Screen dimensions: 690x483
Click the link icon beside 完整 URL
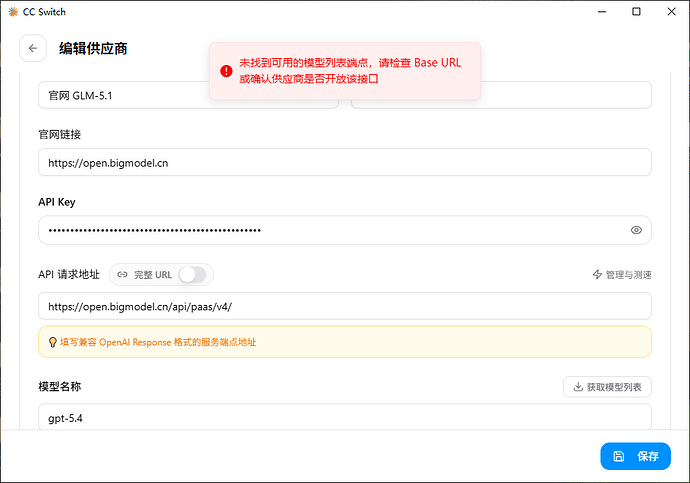coord(122,275)
